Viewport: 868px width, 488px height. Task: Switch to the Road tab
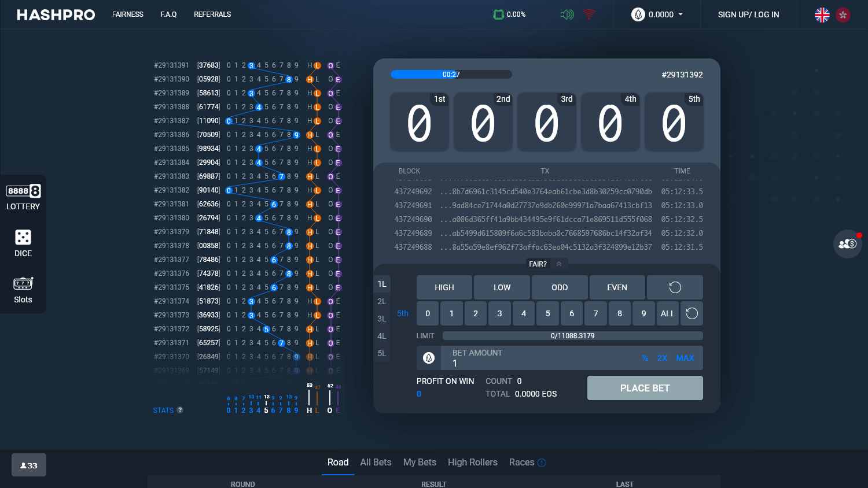(338, 463)
